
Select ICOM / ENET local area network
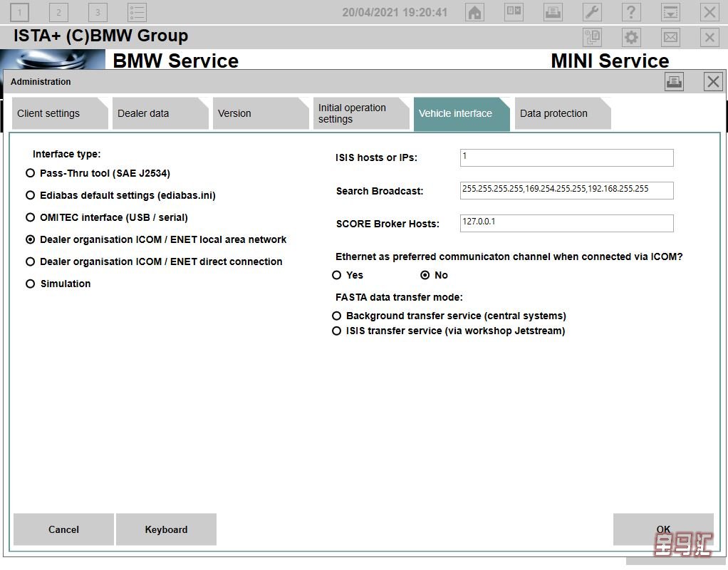(156, 239)
